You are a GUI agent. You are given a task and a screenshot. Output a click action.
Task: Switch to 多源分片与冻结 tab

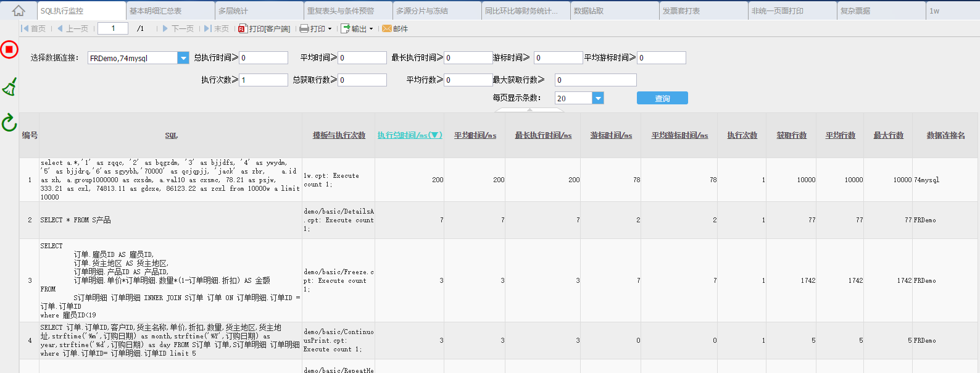(438, 10)
